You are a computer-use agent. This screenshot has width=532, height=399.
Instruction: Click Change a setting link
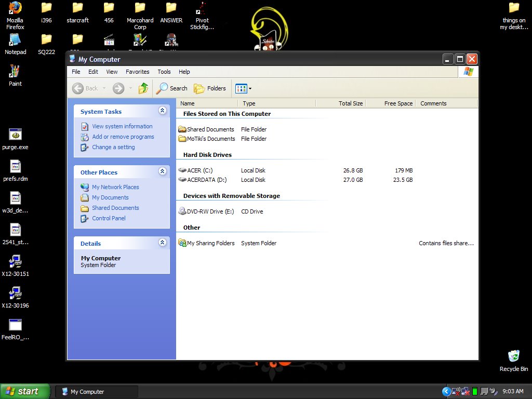113,147
